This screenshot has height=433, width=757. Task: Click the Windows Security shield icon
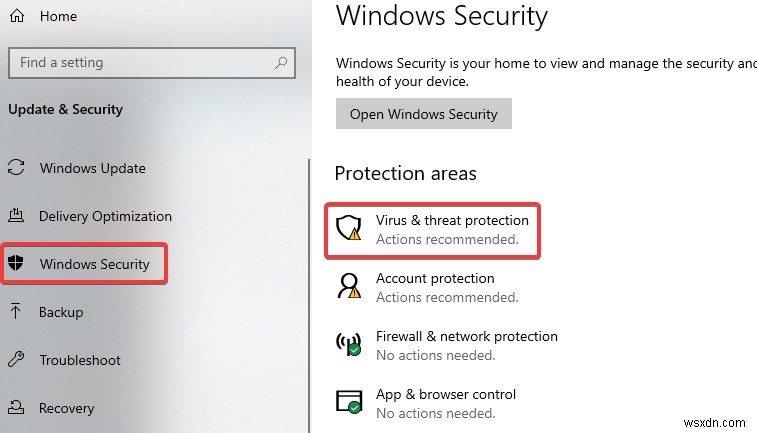(x=16, y=264)
